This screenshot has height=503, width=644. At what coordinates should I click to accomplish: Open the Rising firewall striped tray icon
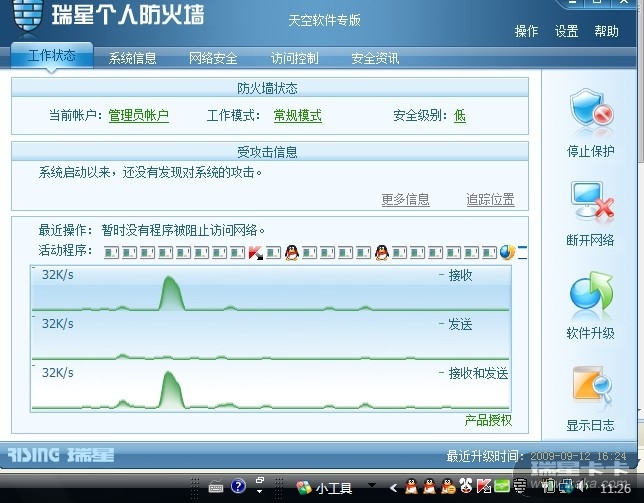[x=520, y=487]
